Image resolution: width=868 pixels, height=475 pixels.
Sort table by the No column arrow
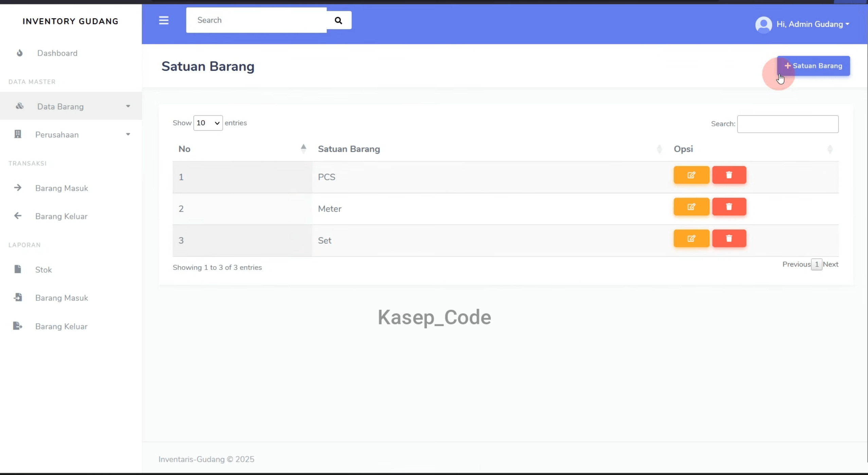pyautogui.click(x=304, y=149)
